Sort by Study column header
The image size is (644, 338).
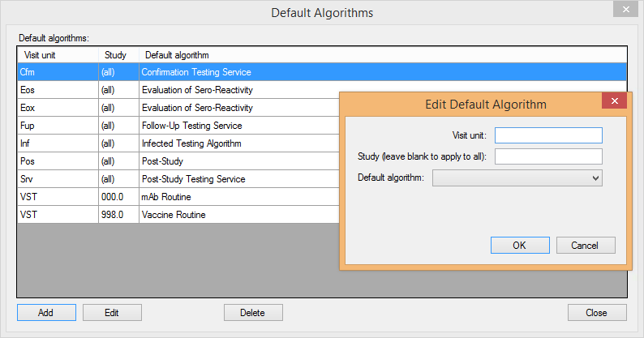click(118, 55)
